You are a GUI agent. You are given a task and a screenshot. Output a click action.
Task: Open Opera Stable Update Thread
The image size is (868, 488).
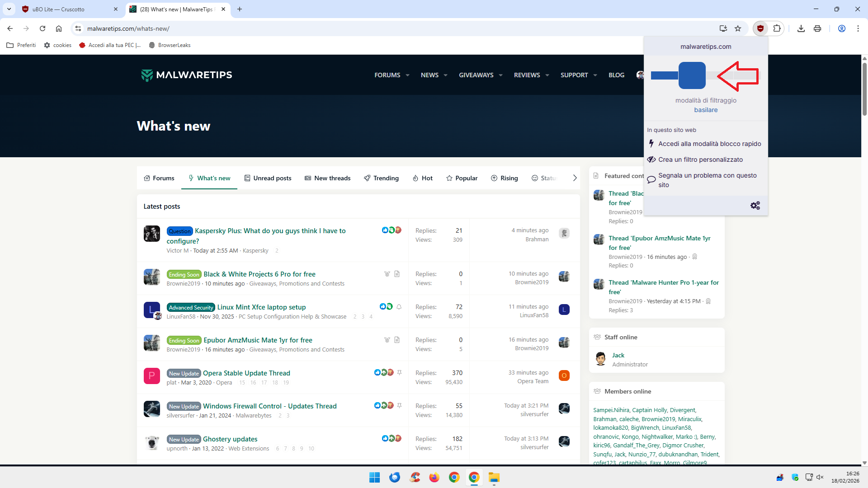[246, 373]
